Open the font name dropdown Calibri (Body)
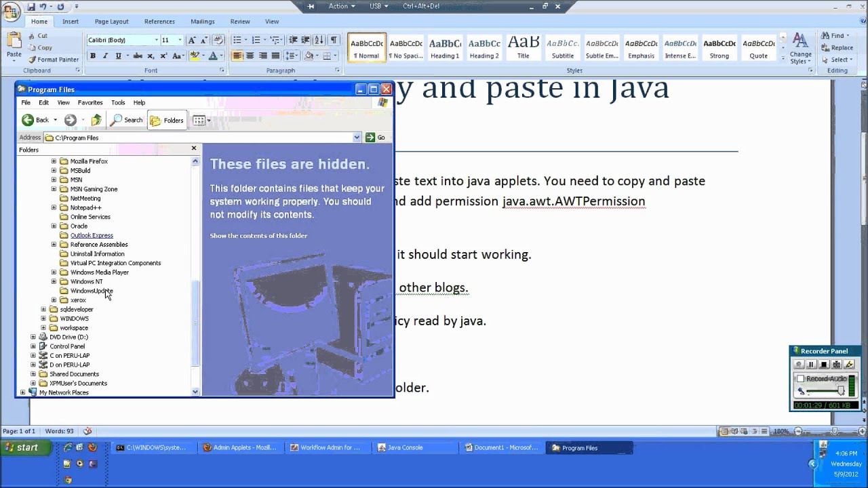Image resolution: width=868 pixels, height=488 pixels. point(157,40)
